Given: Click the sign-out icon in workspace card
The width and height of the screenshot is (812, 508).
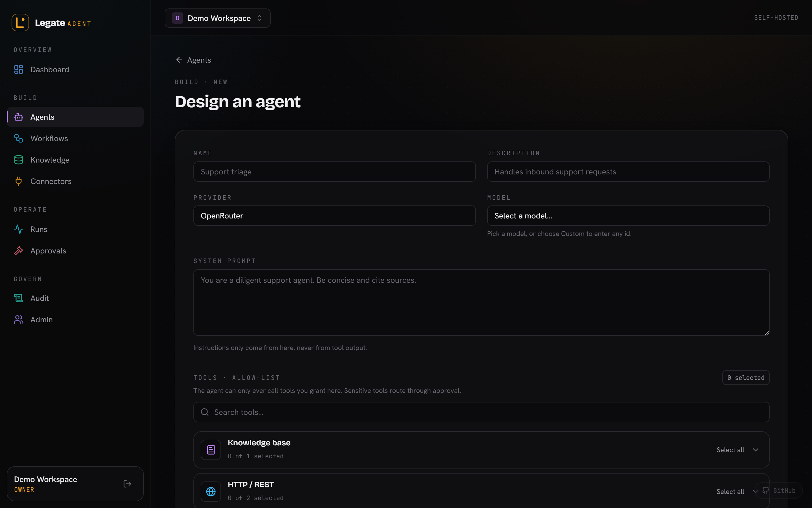Looking at the screenshot, I should 127,484.
